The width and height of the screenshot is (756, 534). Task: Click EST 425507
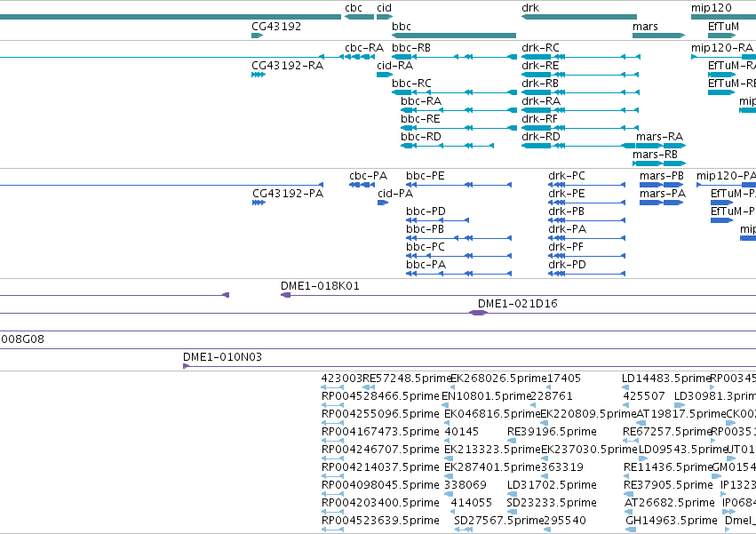(644, 396)
